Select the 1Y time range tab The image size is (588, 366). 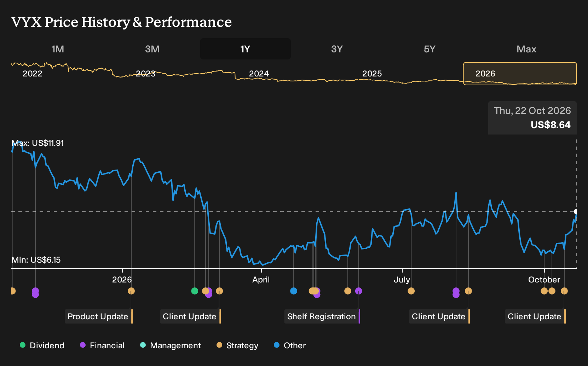tap(246, 49)
